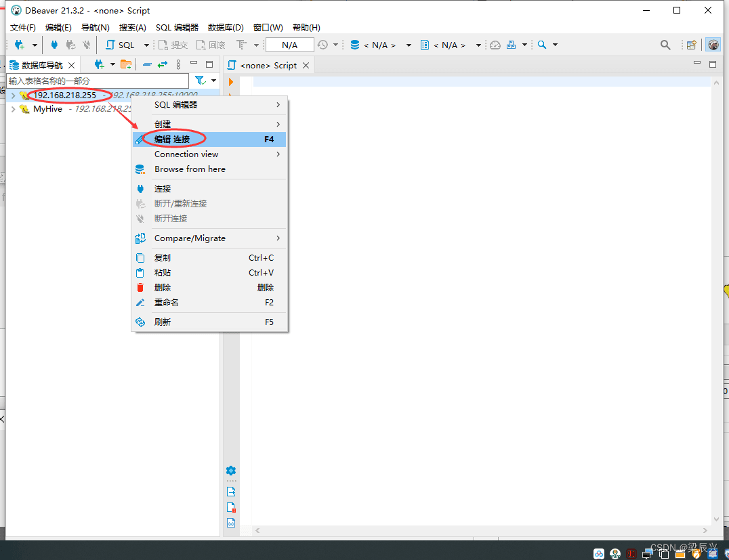This screenshot has width=729, height=560.
Task: Open the New Connection dropdown arrow in main toolbar
Action: (35, 45)
